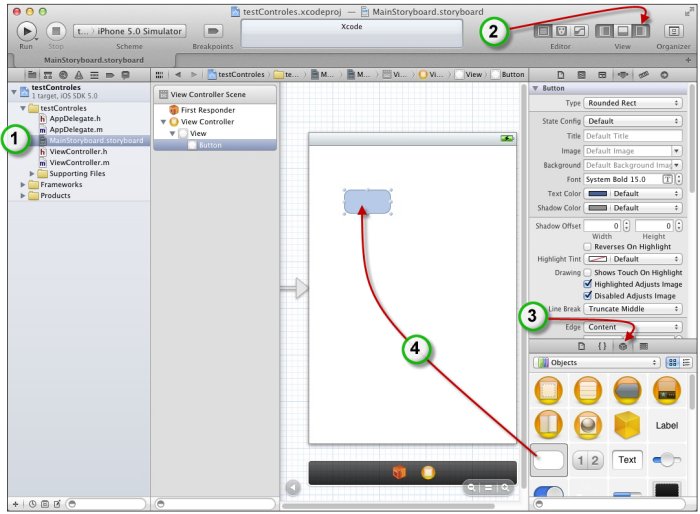Select the Standard editor icon
This screenshot has width=700, height=514.
543,31
